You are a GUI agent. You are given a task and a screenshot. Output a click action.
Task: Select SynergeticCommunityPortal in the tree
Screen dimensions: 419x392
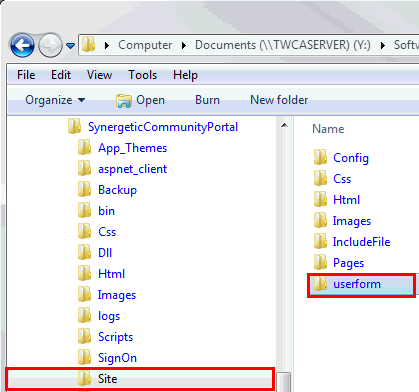click(x=163, y=127)
